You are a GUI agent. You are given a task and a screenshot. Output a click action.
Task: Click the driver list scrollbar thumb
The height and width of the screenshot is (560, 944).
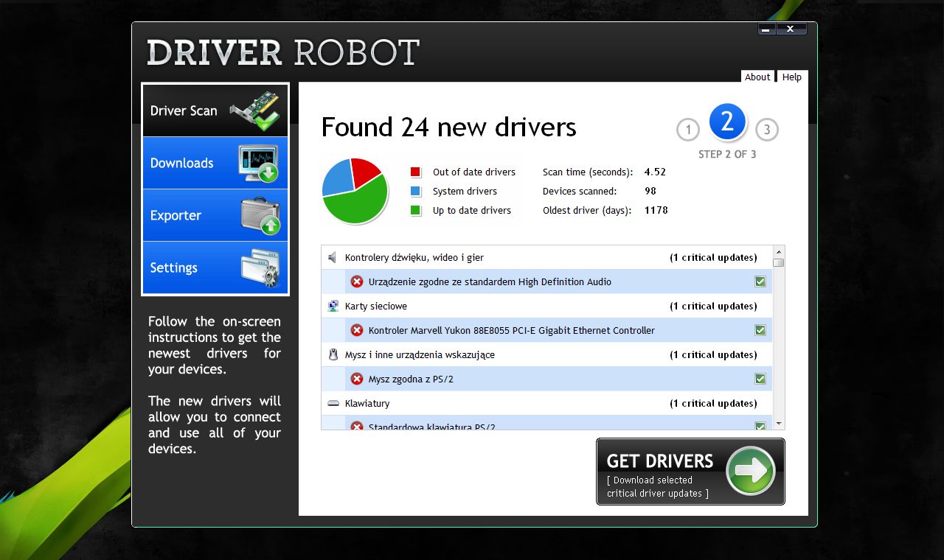tap(778, 262)
